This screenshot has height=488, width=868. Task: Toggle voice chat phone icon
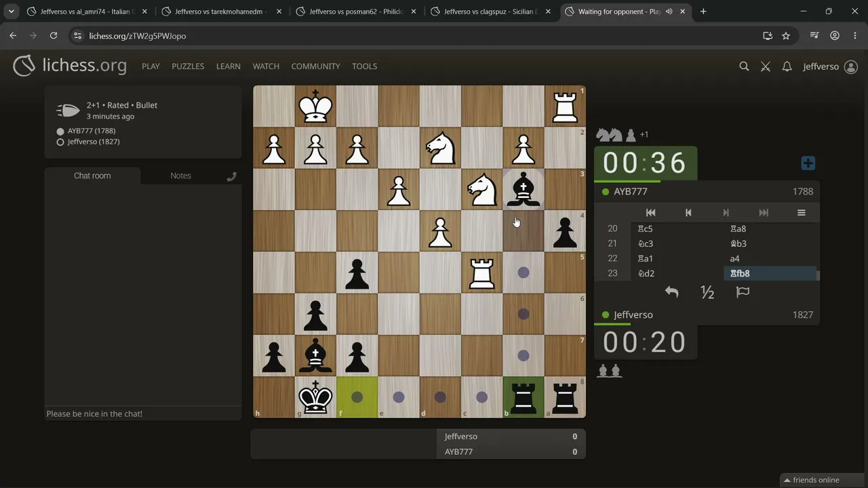(x=231, y=176)
